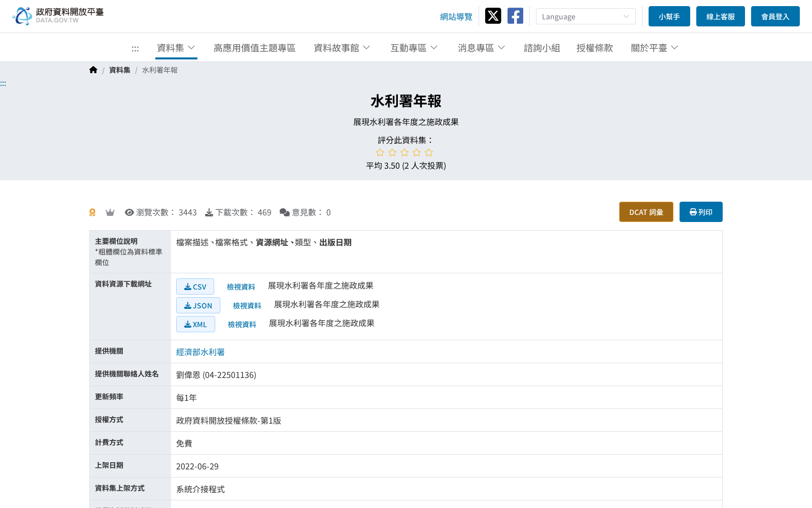Click the 系統介接程式 value

tap(200, 489)
